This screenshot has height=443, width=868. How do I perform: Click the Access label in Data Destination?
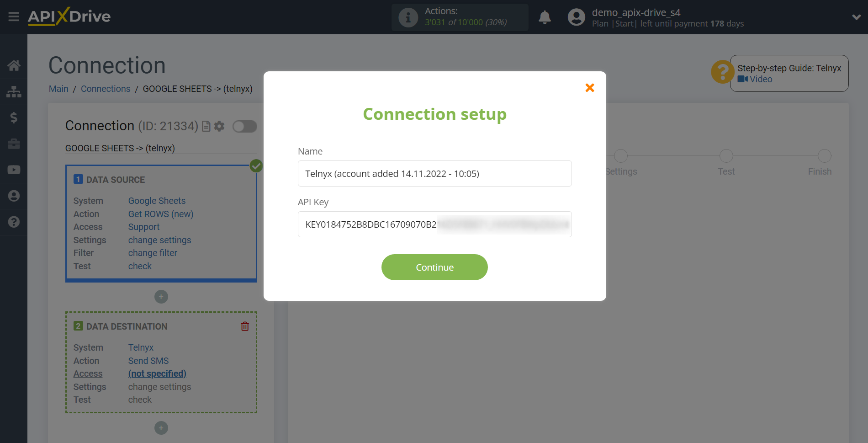click(88, 374)
